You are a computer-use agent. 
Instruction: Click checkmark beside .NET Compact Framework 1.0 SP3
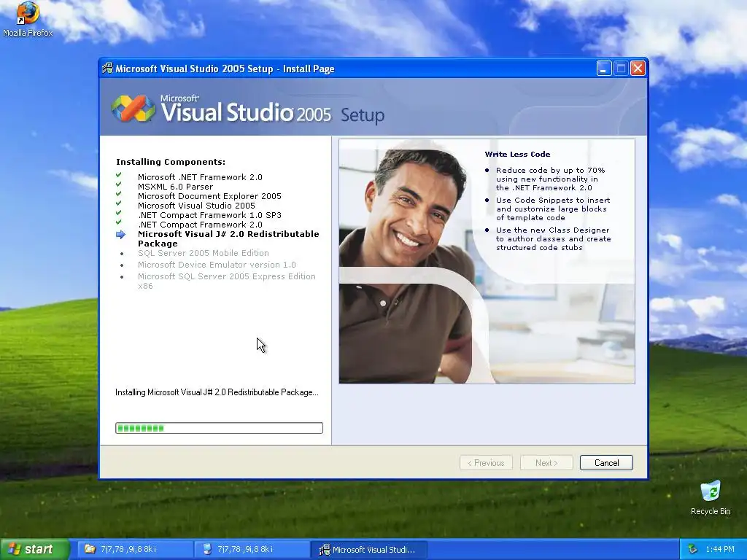[119, 214]
